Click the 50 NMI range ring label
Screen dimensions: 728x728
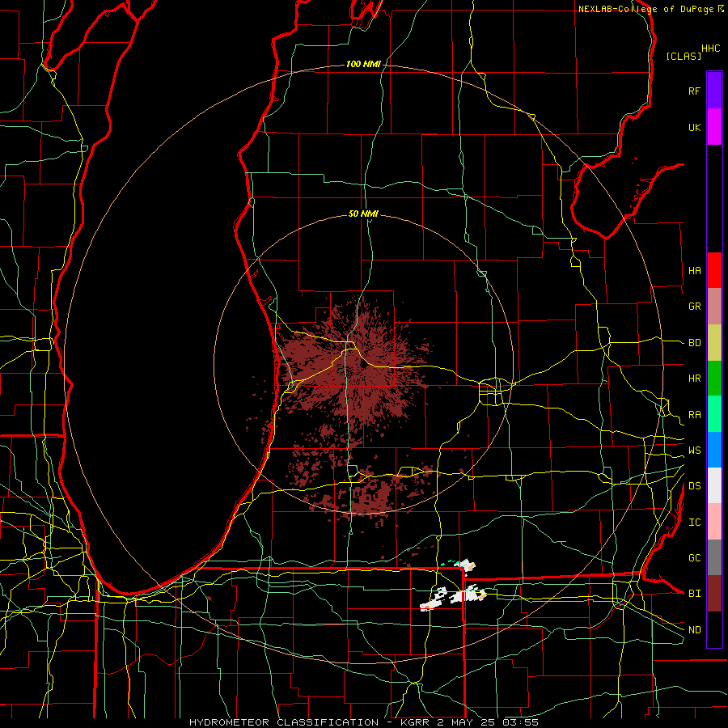click(363, 214)
